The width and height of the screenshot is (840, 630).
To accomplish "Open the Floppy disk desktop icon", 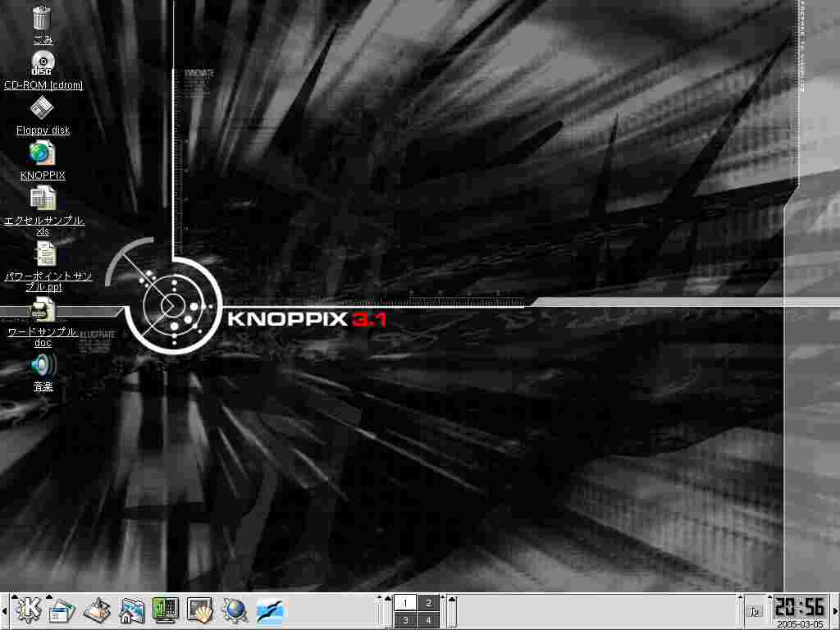I will click(43, 108).
